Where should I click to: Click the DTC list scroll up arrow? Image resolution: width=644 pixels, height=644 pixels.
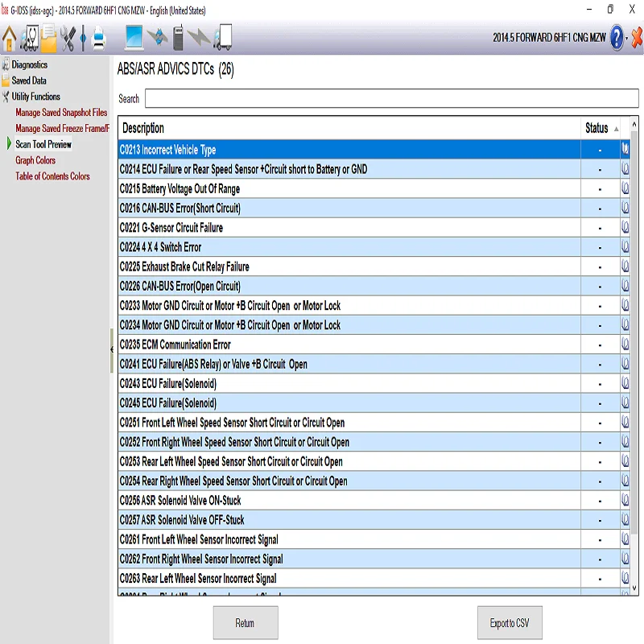point(634,124)
